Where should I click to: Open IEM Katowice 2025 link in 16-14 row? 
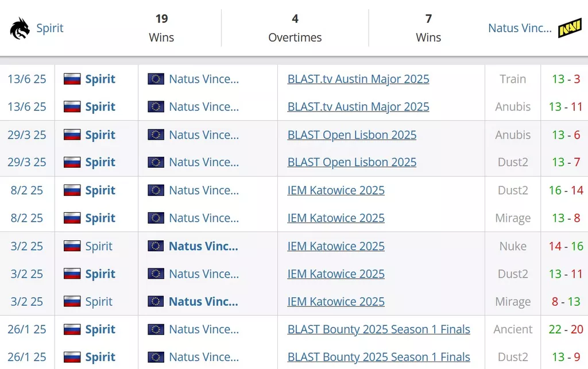pos(336,190)
